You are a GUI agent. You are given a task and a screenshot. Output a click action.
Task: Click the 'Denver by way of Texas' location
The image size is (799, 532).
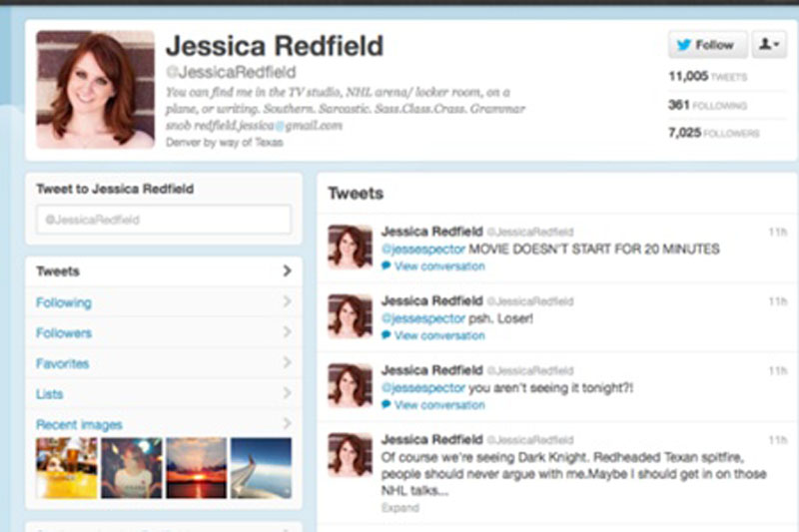224,142
